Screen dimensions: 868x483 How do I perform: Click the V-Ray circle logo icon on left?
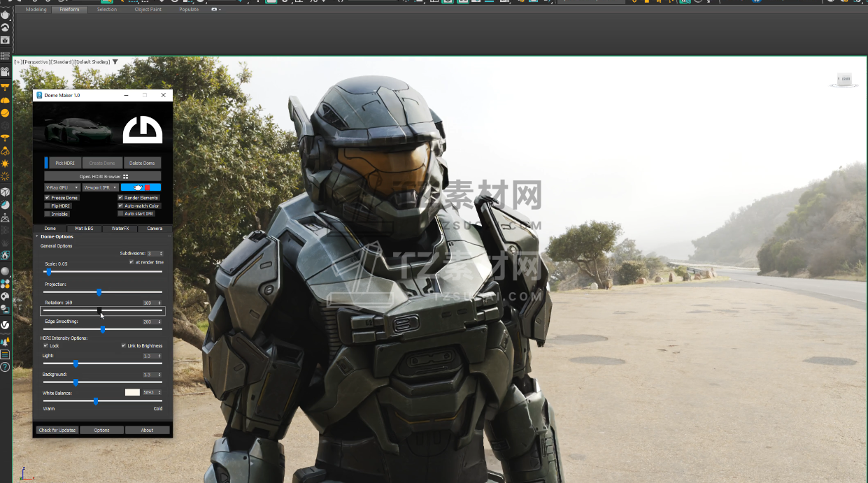[5, 324]
